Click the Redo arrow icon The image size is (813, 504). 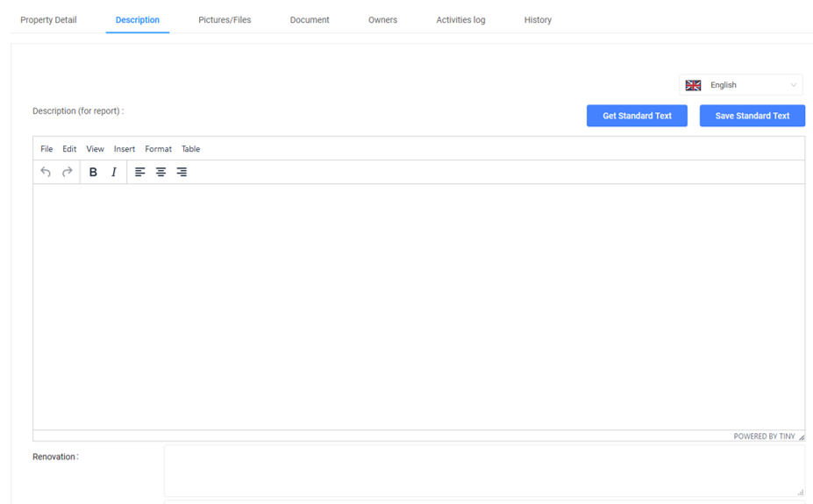coord(67,172)
